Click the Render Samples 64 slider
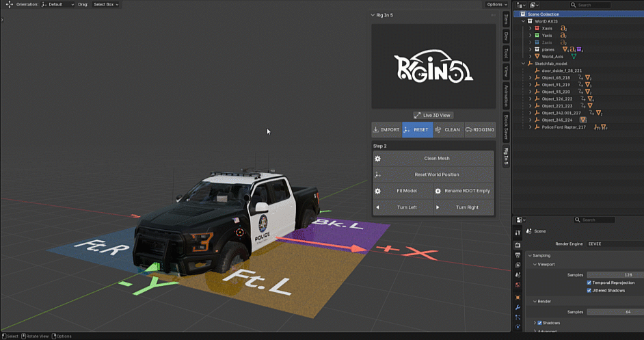This screenshot has height=340, width=644. (x=615, y=312)
